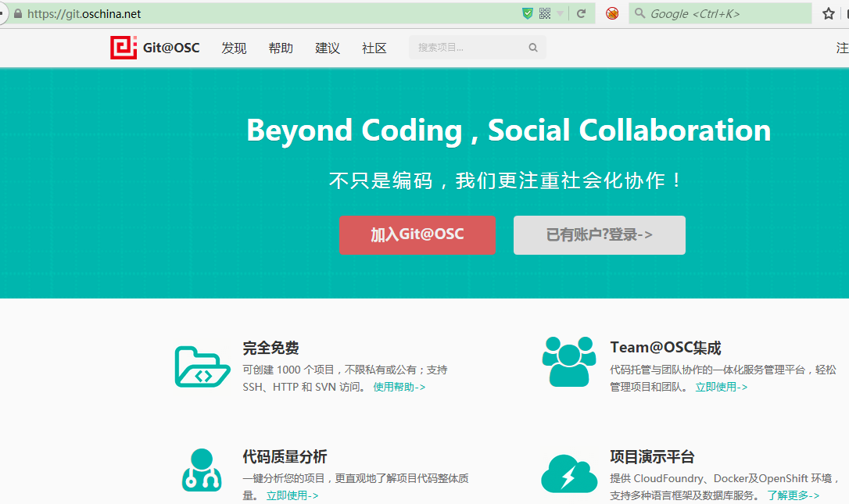Click the red Git@OSC logo icon
The image size is (849, 504).
pyautogui.click(x=124, y=48)
